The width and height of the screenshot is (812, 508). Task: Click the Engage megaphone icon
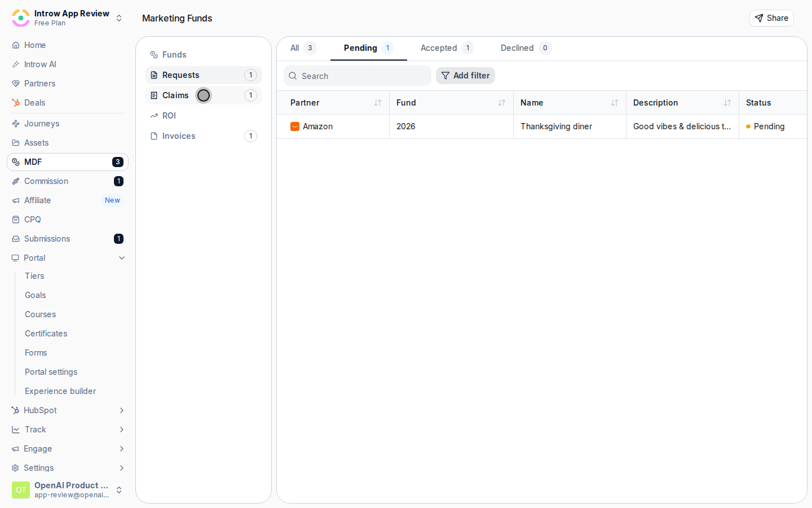click(15, 449)
